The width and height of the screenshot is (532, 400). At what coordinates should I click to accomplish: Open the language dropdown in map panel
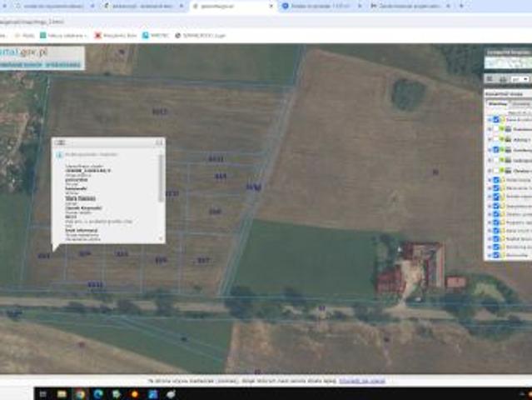coord(520,79)
